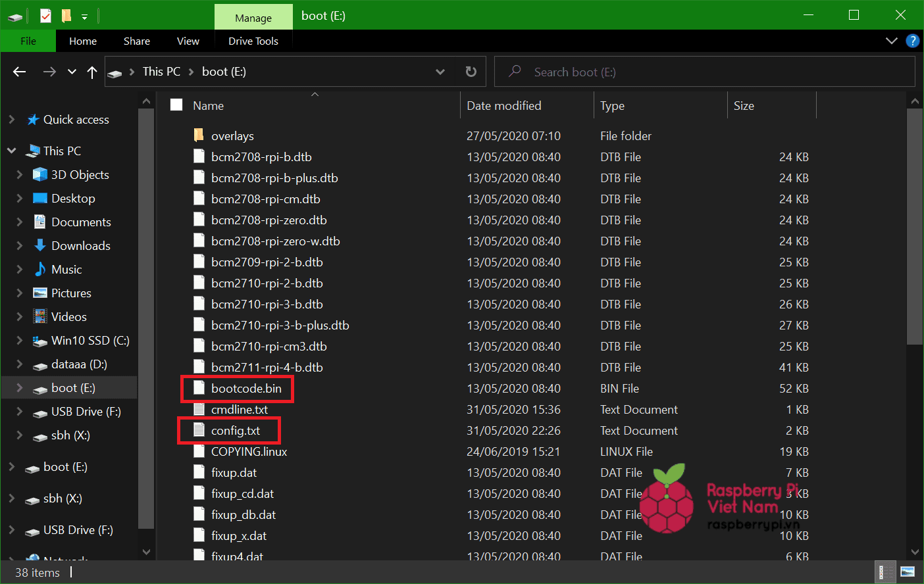
Task: Expand the Quick access tree node
Action: click(11, 120)
